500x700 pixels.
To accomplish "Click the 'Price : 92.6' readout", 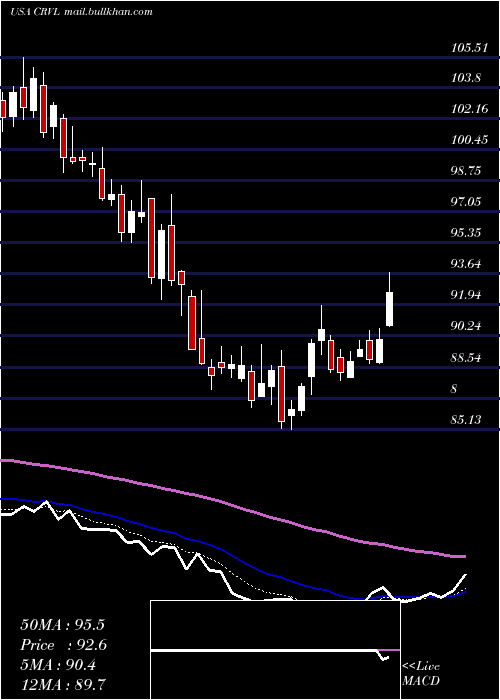I will 64,645.
